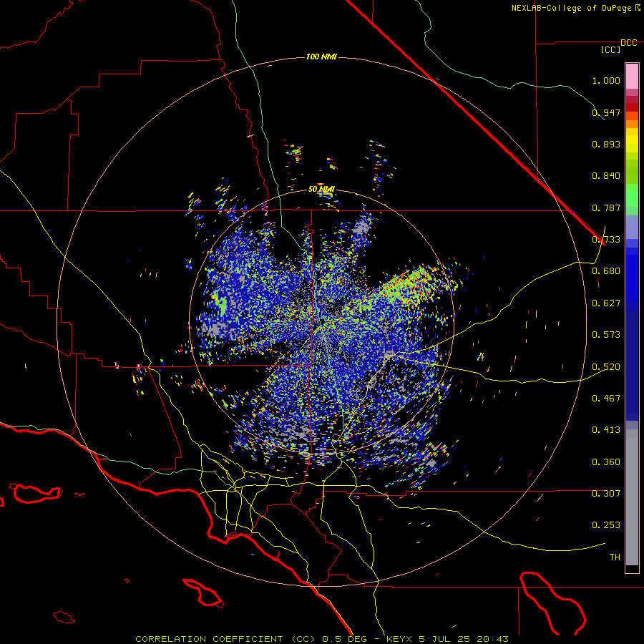Click the TH threshold label

click(x=615, y=557)
